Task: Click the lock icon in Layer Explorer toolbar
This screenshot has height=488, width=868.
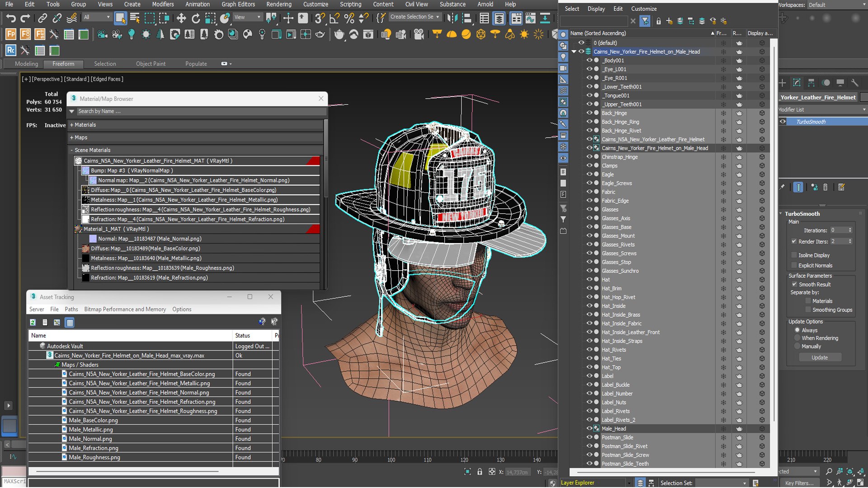Action: [658, 21]
